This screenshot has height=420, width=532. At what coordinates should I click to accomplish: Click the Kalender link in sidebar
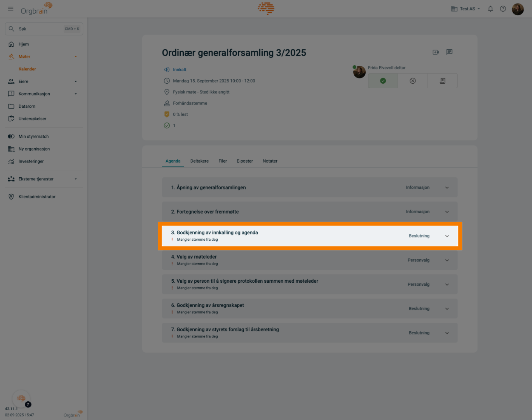[27, 69]
